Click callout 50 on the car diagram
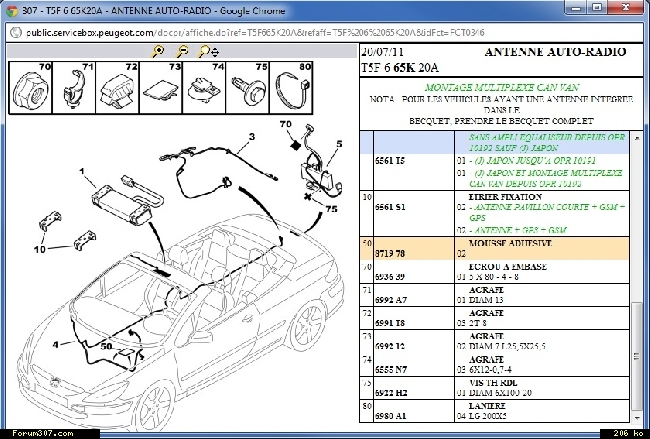 106,346
